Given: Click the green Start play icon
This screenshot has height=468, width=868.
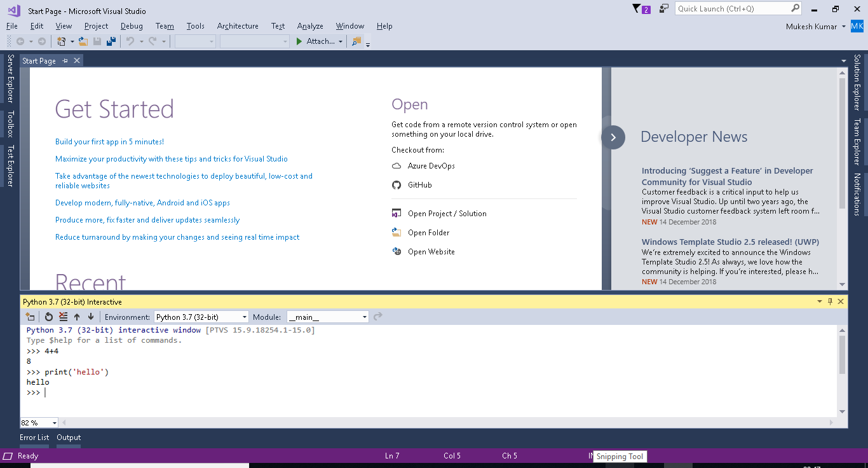Looking at the screenshot, I should tap(299, 41).
